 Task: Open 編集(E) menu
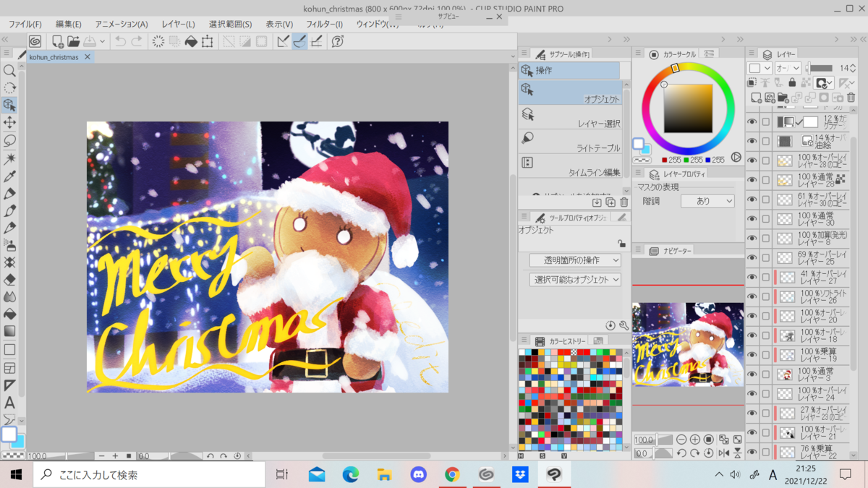click(68, 24)
